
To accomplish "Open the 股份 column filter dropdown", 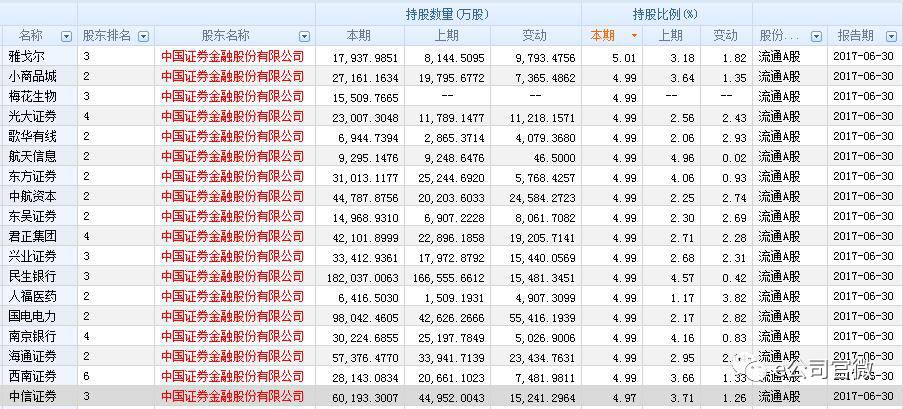I will (x=816, y=36).
